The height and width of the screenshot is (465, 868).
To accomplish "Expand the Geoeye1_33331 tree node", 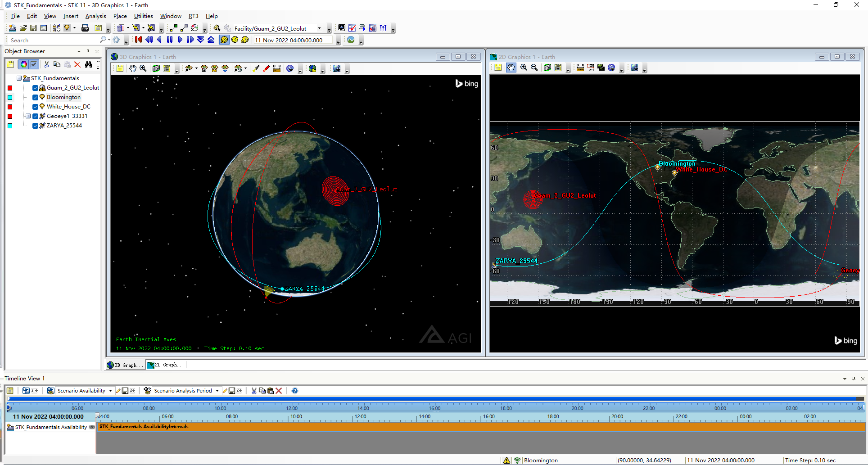I will pyautogui.click(x=28, y=116).
